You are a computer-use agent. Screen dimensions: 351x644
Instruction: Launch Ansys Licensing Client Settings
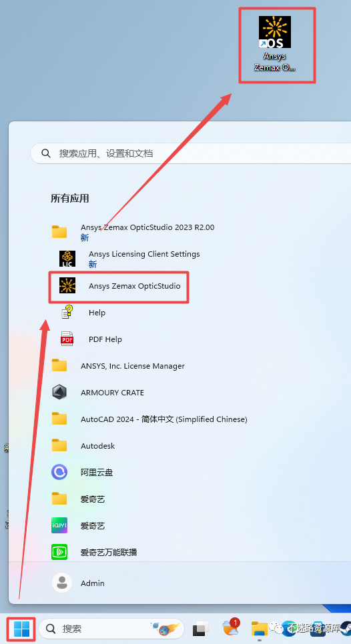point(144,259)
